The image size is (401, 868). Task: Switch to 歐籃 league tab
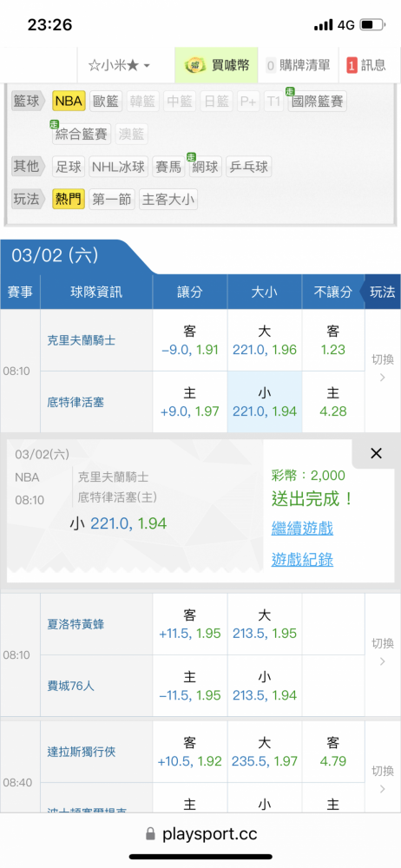click(x=106, y=102)
